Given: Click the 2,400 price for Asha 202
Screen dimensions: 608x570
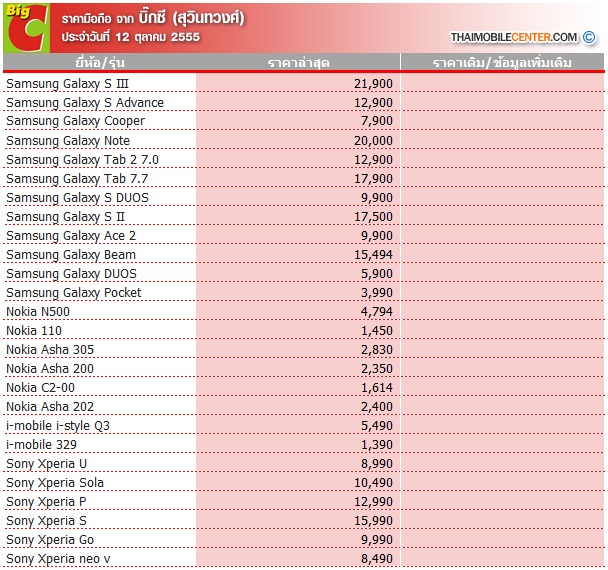Looking at the screenshot, I should tap(377, 407).
